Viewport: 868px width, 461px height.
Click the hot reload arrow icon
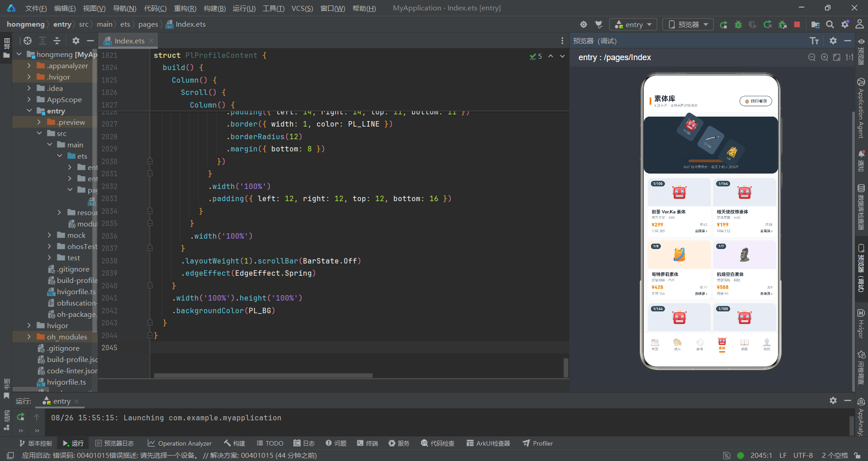768,24
